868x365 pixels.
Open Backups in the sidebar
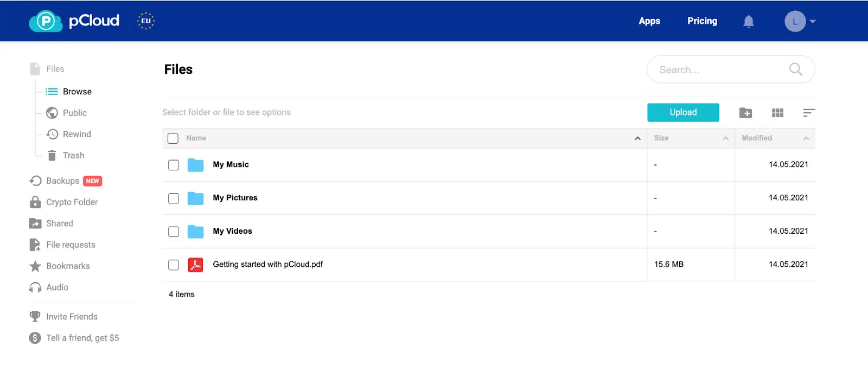point(62,181)
